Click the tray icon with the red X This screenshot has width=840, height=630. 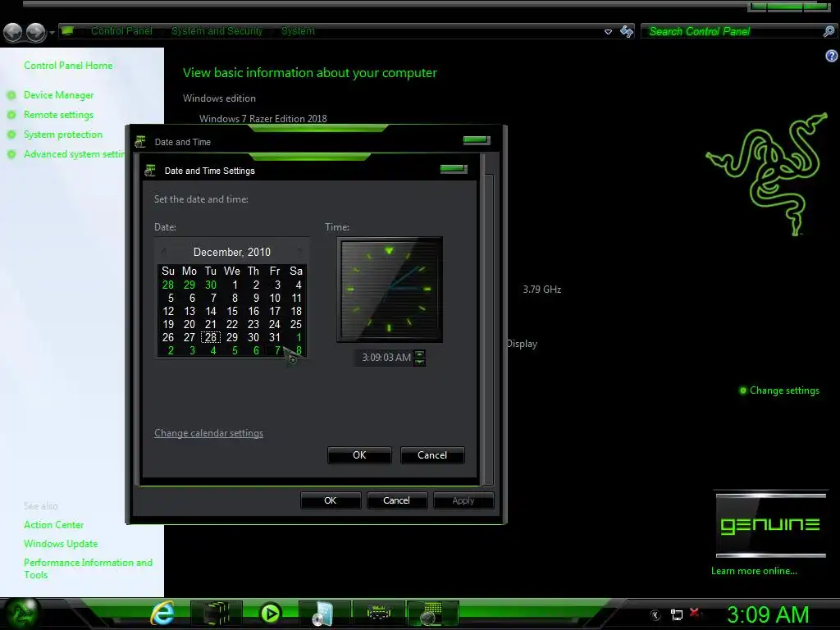point(695,614)
